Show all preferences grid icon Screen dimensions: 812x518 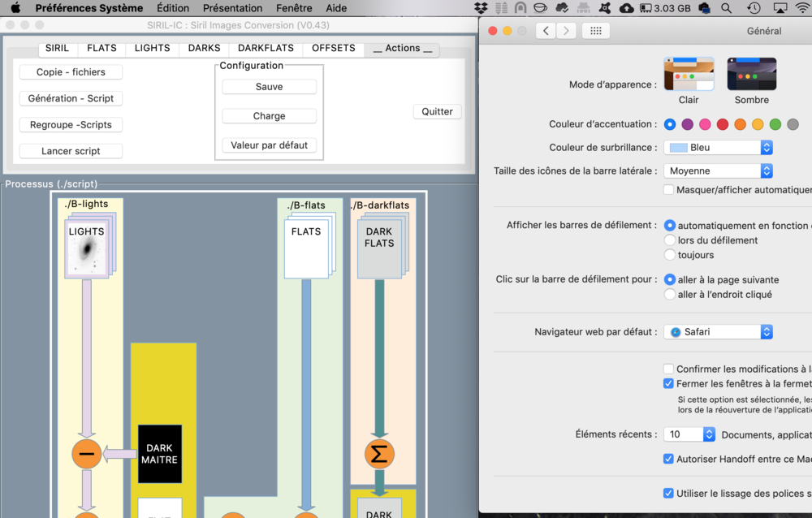click(595, 31)
